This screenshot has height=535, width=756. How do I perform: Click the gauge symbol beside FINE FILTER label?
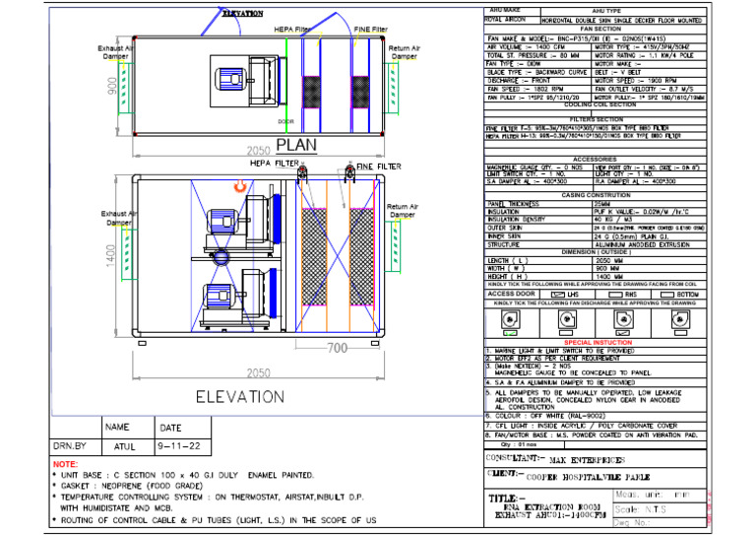tap(349, 172)
